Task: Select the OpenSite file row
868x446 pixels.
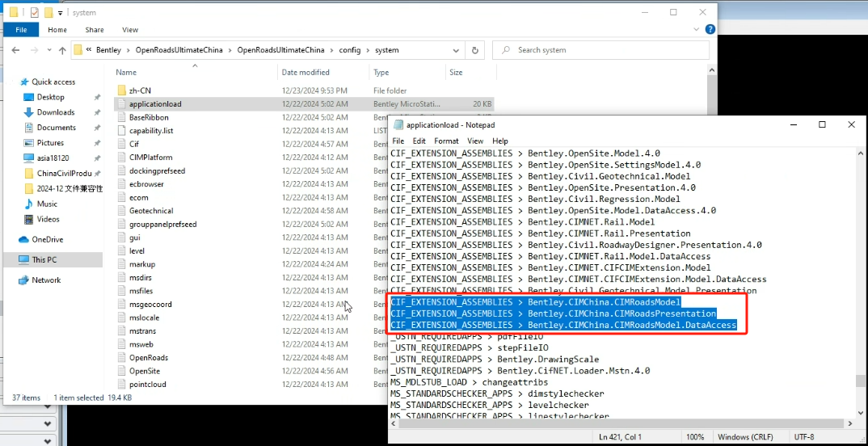Action: pos(303,371)
